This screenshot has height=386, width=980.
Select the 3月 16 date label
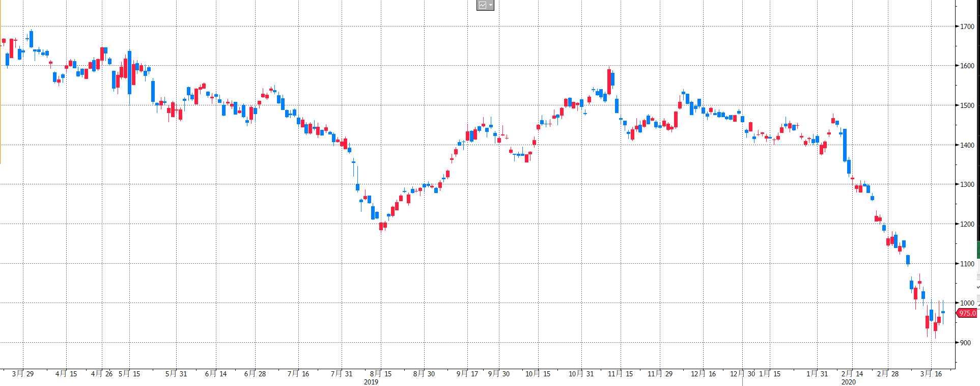tap(931, 374)
